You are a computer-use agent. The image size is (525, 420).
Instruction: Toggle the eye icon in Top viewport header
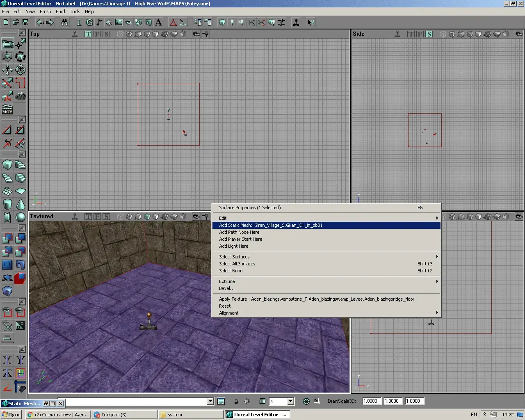(196, 34)
